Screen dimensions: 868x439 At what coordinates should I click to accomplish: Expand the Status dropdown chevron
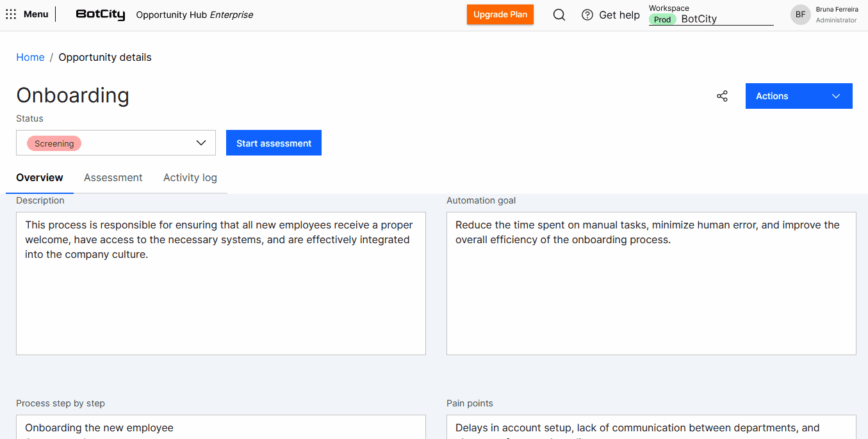click(x=201, y=143)
